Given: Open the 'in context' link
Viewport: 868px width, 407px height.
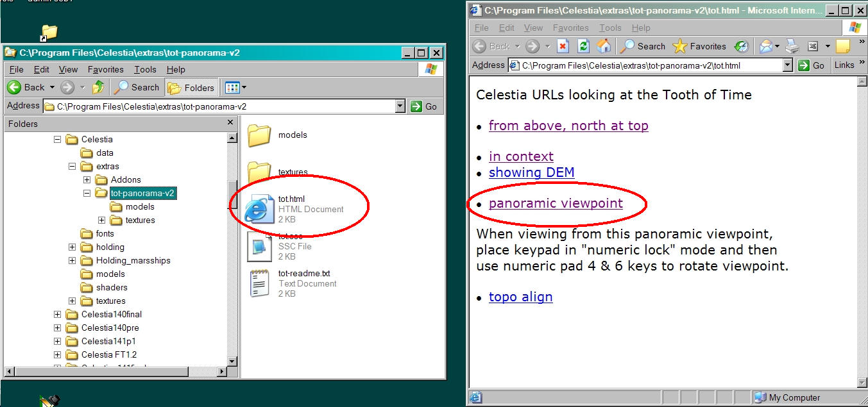Looking at the screenshot, I should [521, 156].
